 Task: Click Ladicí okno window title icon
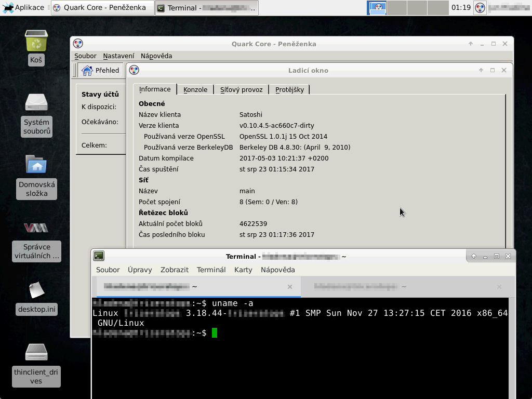(134, 70)
